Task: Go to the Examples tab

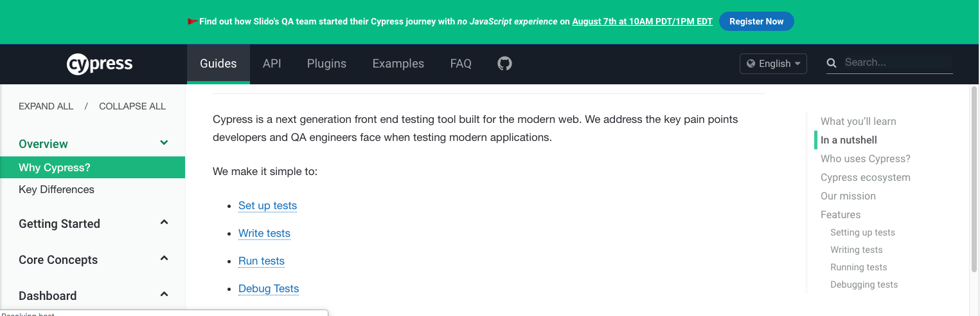Action: click(398, 64)
